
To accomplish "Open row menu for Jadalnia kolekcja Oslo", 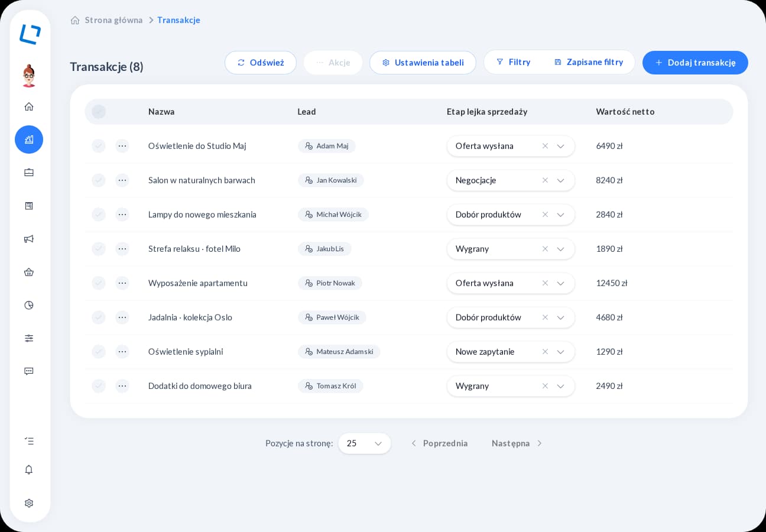I will 122,317.
